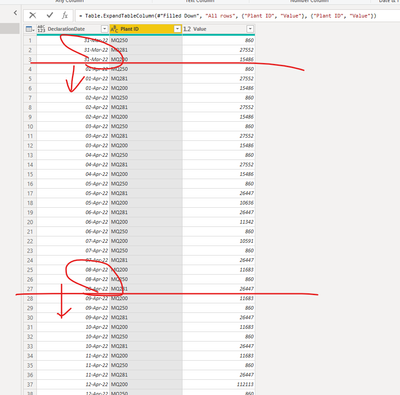This screenshot has height=395, width=400.
Task: Click the DeclarationDate cell in row 20
Action: click(x=73, y=222)
